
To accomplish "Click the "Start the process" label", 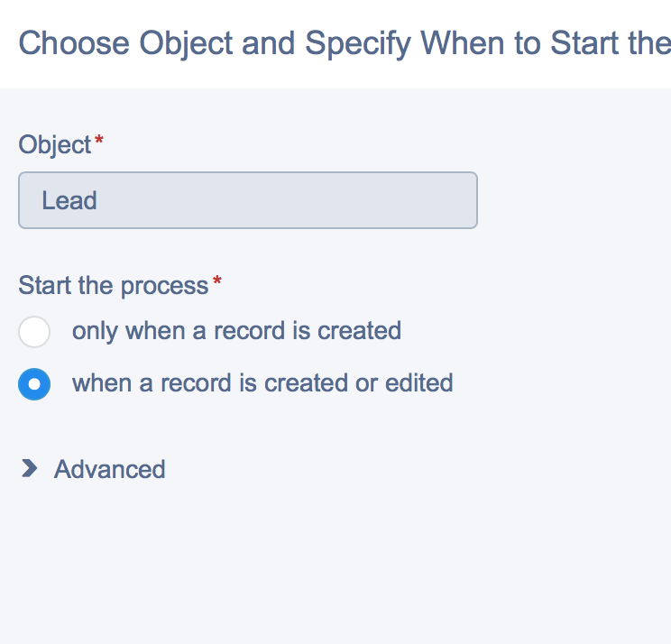I will (113, 286).
